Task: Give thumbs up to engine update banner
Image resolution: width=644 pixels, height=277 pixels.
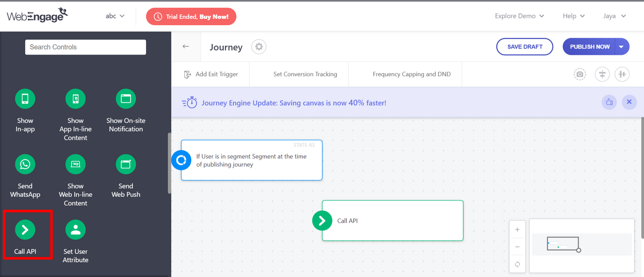Action: [x=609, y=102]
